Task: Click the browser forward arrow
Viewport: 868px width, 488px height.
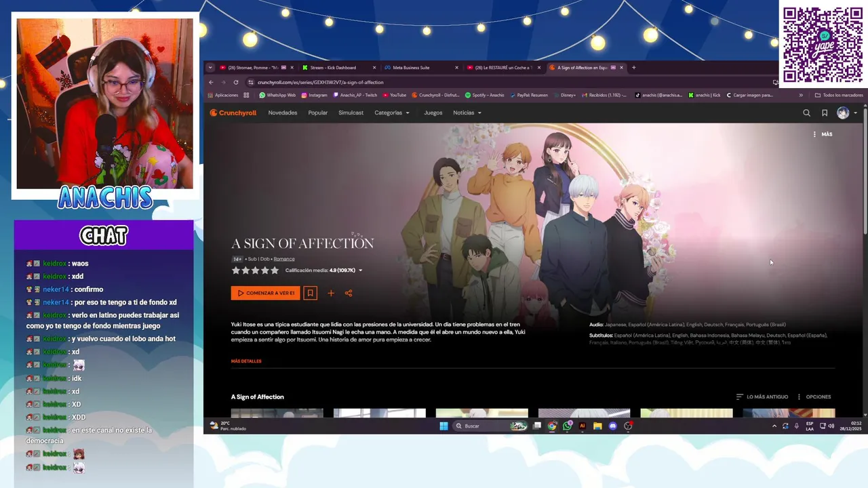Action: click(223, 82)
